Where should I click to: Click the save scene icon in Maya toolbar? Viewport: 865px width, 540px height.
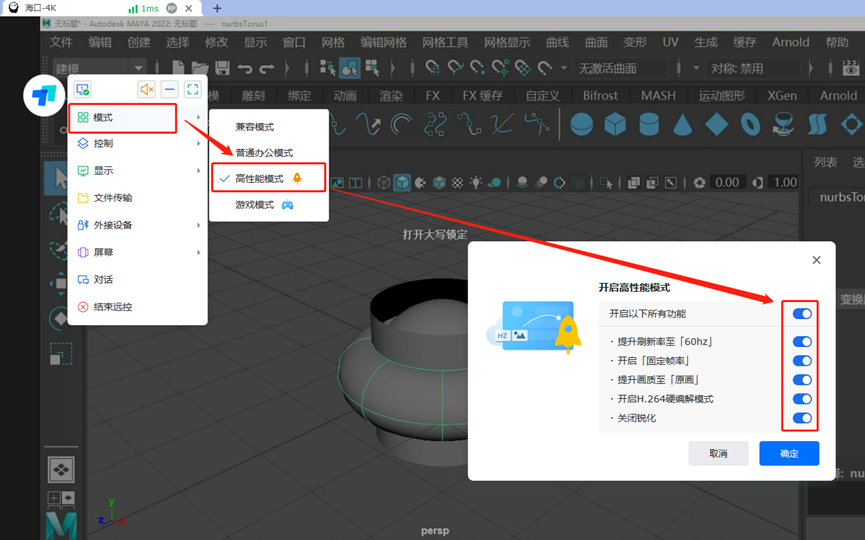[222, 68]
